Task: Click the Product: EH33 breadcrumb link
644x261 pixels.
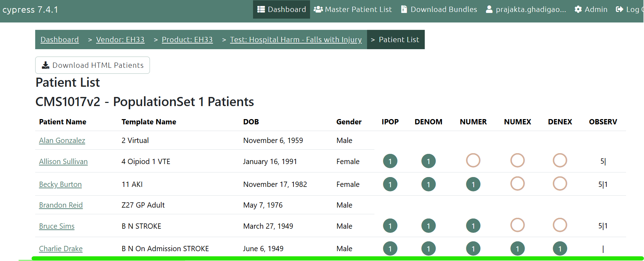Action: click(x=187, y=40)
